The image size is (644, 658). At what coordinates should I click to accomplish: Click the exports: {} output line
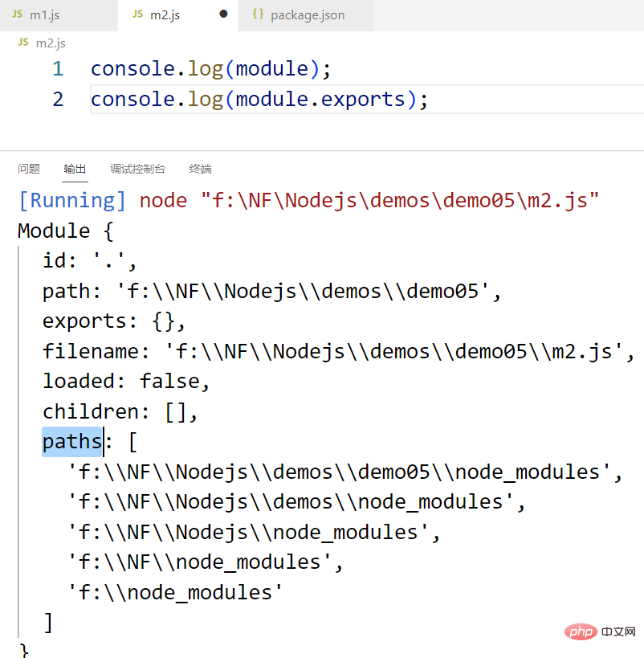click(114, 321)
